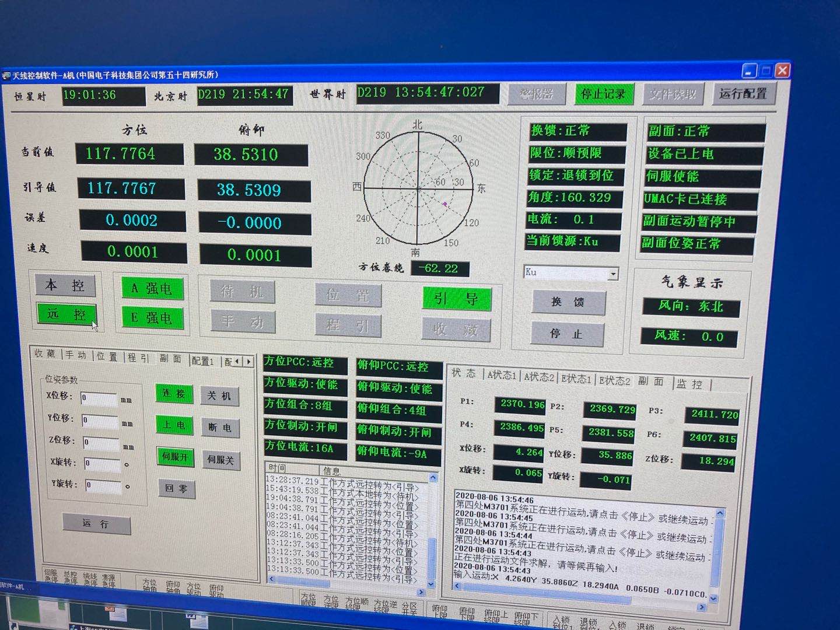Viewport: 840px width, 630px height.
Task: Click the left scroll arrow on the left tab strip
Action: [237, 362]
